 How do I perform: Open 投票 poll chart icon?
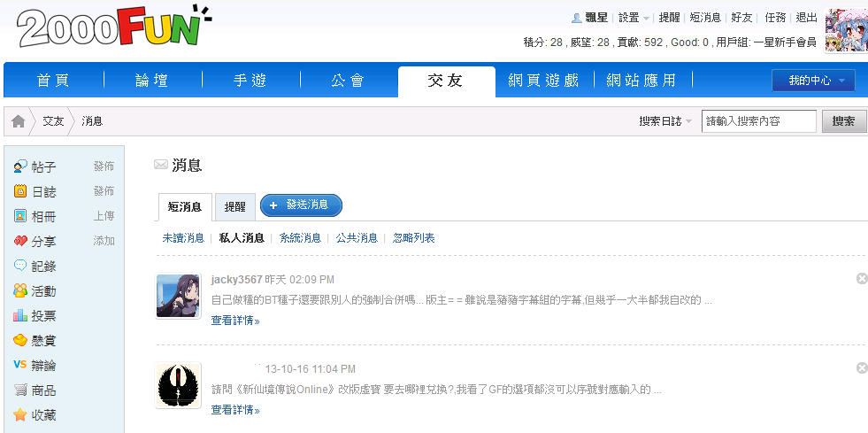pyautogui.click(x=20, y=315)
